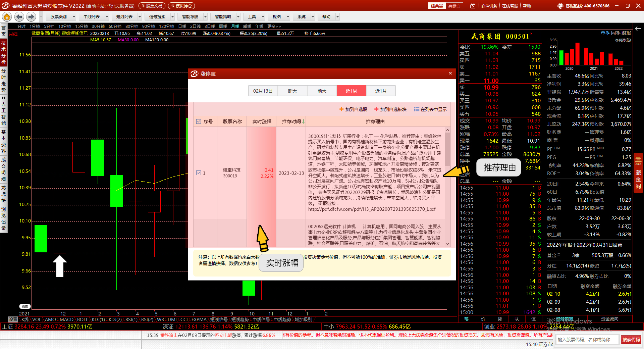The image size is (644, 349).
Task: Open 股票交易 from the title bar
Action: [152, 6]
